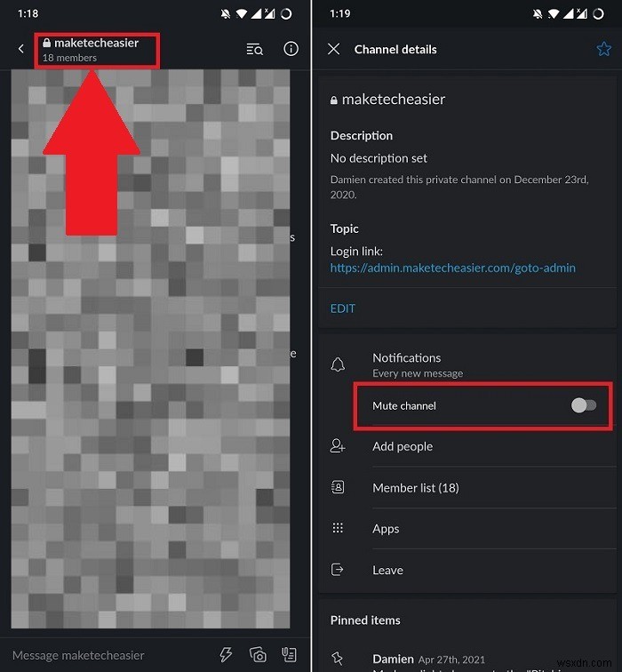622x672 pixels.
Task: Star this channel
Action: coord(603,49)
